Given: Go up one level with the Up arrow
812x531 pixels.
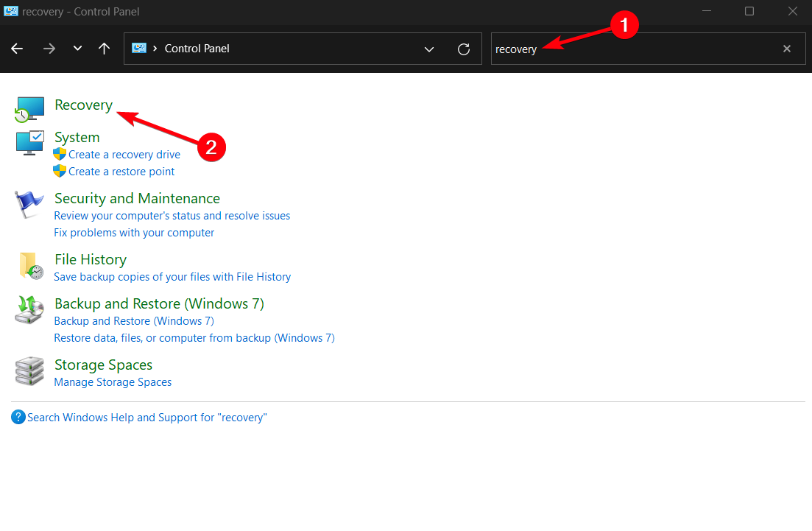Looking at the screenshot, I should coord(104,49).
